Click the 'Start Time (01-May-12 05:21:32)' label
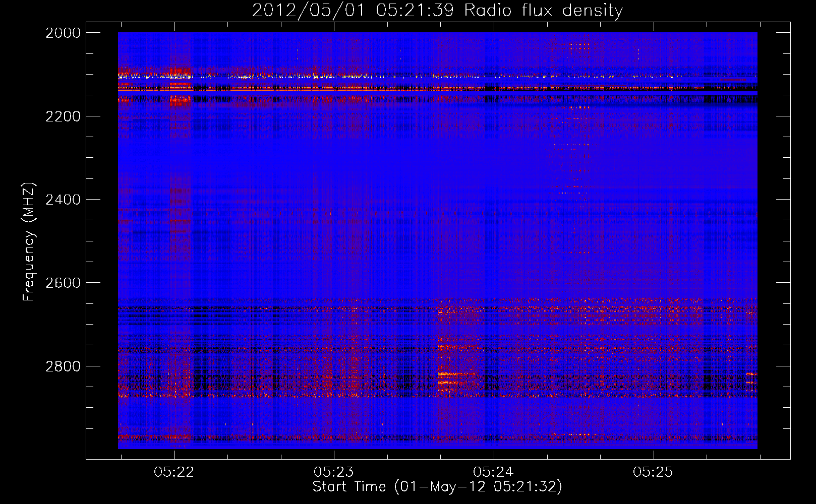 tap(437, 487)
